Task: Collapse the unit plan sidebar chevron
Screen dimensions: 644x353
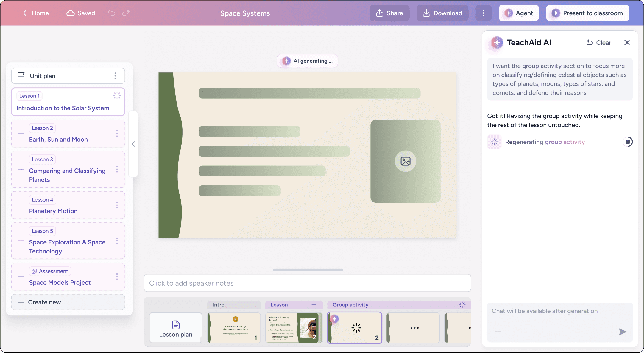Action: 133,144
